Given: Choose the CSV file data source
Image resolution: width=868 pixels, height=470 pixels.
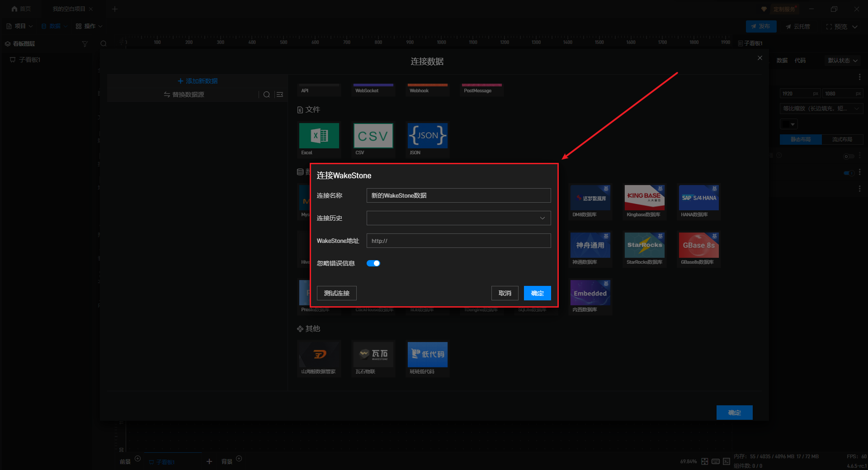Looking at the screenshot, I should tap(373, 136).
